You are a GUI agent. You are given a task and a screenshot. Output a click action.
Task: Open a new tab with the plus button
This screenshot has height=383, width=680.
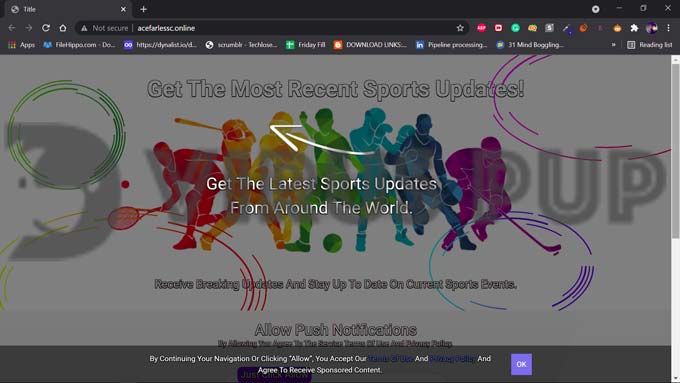[144, 9]
